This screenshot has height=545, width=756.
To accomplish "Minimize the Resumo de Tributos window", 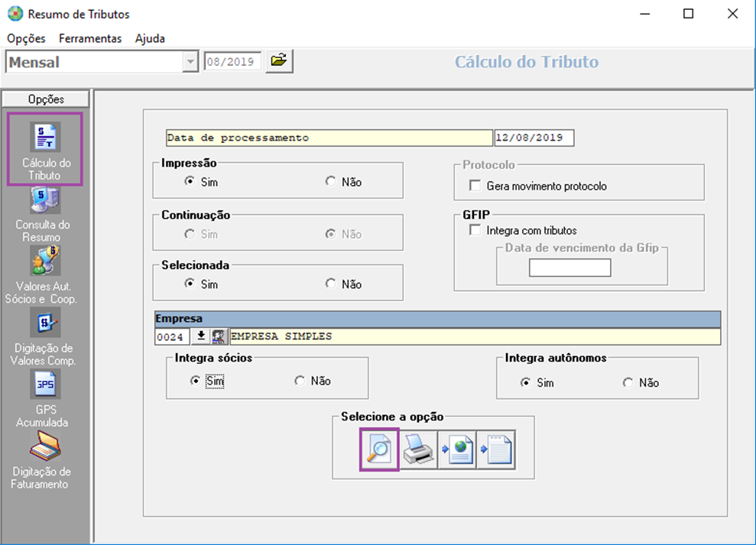I will [x=645, y=14].
